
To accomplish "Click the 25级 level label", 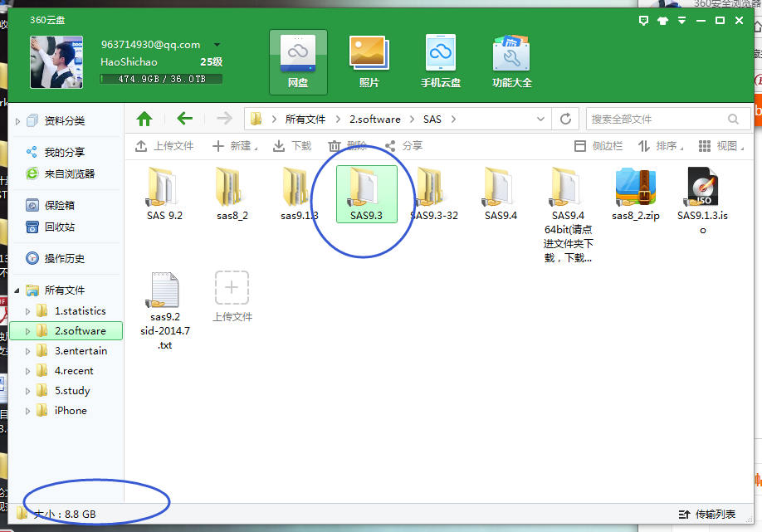I will point(212,61).
